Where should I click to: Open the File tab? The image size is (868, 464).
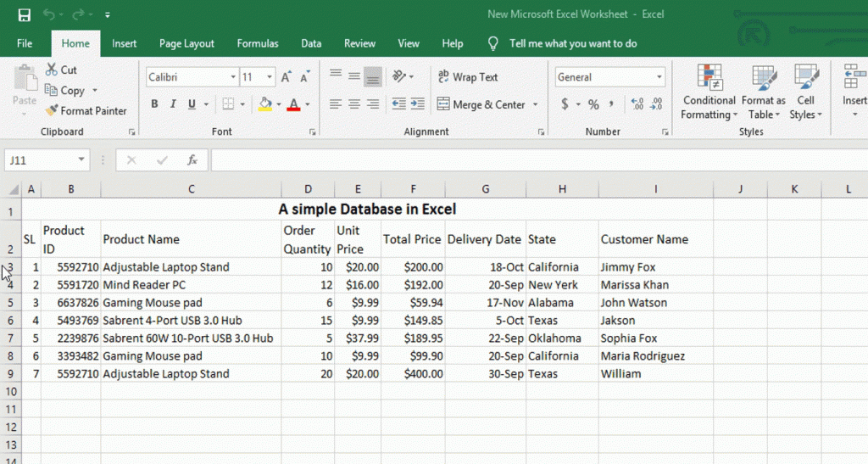(25, 43)
